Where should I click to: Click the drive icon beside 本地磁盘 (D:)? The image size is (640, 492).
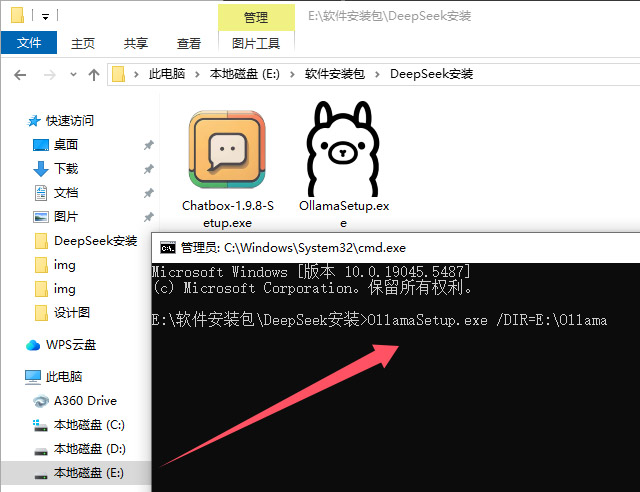tap(41, 451)
